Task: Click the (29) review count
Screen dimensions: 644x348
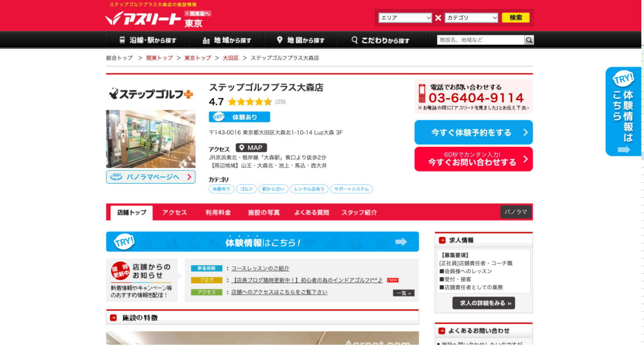Action: (280, 102)
